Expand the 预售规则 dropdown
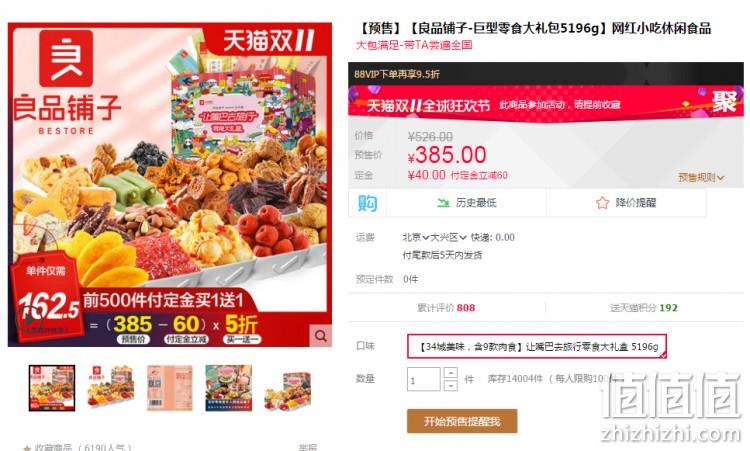750x451 pixels. point(701,177)
